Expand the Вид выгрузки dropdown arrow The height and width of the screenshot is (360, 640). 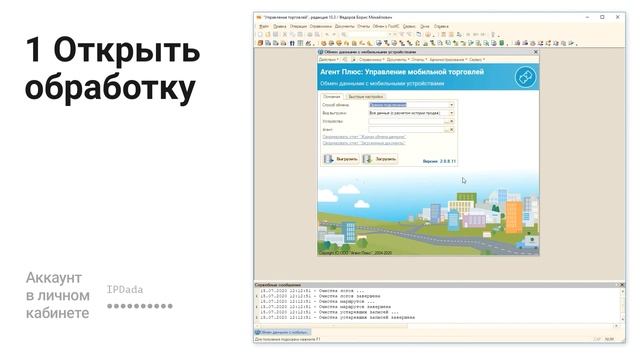(x=452, y=113)
